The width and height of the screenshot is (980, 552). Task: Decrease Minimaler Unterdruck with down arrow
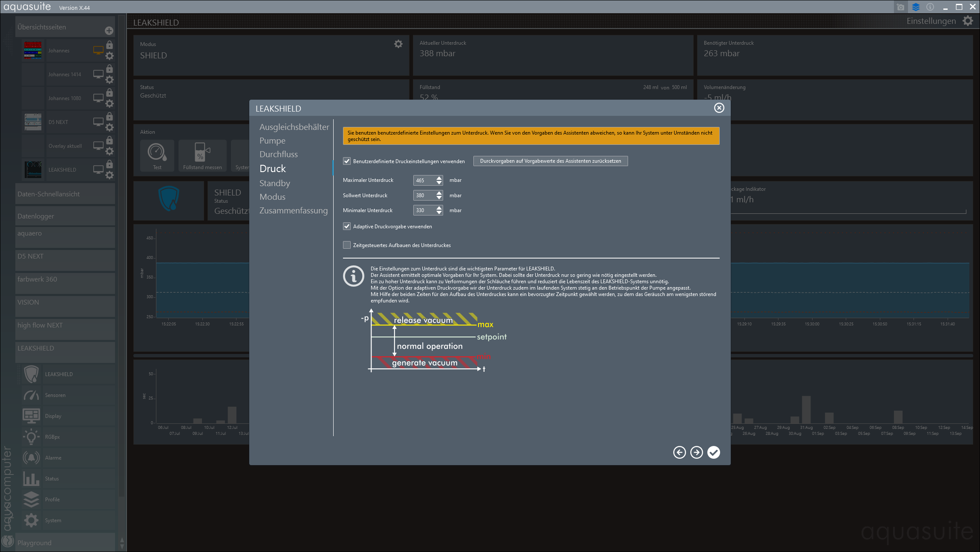[x=439, y=213]
